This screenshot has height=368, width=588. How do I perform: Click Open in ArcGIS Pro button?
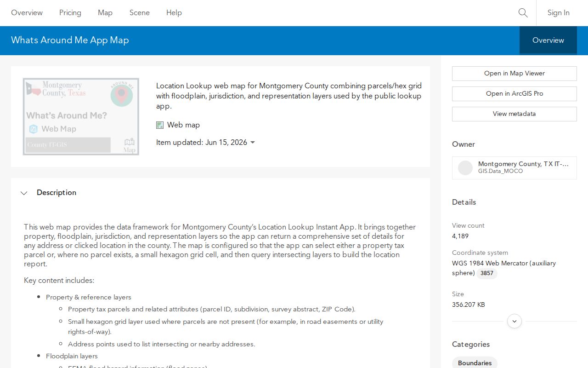[x=514, y=94]
